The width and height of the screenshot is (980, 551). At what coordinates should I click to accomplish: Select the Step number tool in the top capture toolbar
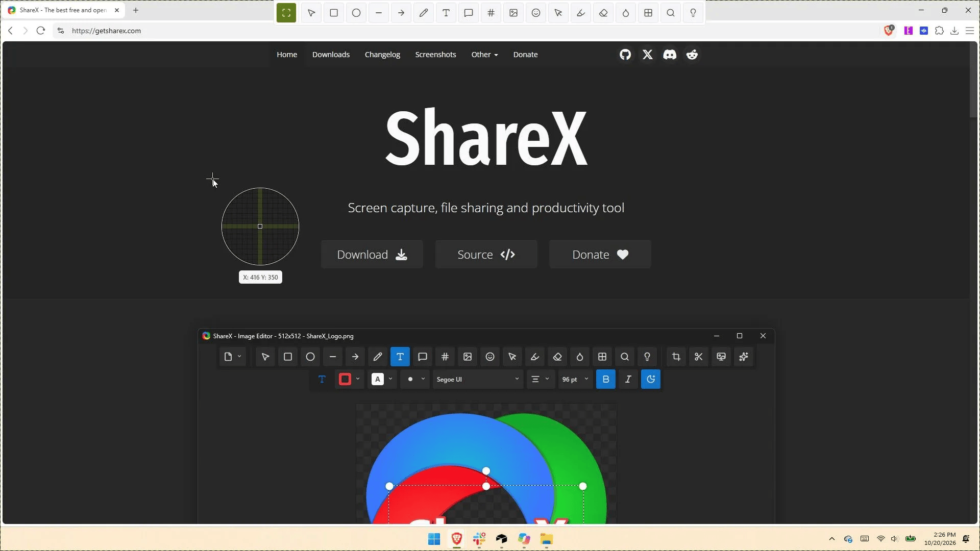click(491, 13)
